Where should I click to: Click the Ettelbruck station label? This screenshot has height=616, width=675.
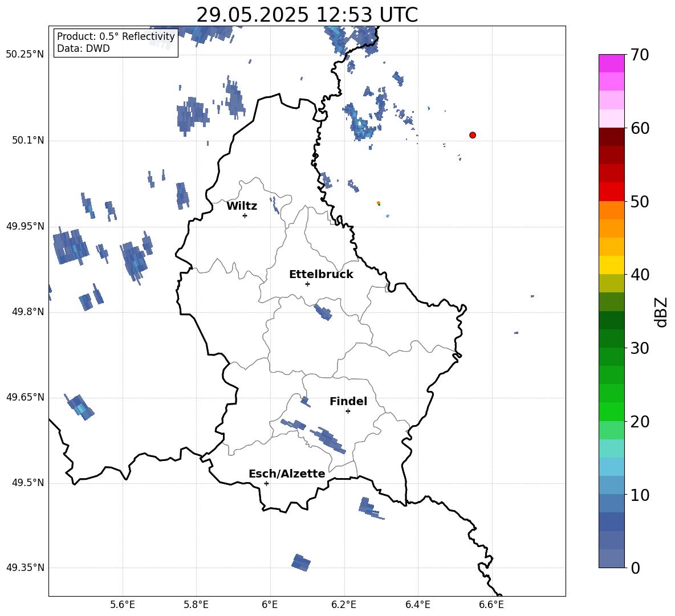(321, 275)
